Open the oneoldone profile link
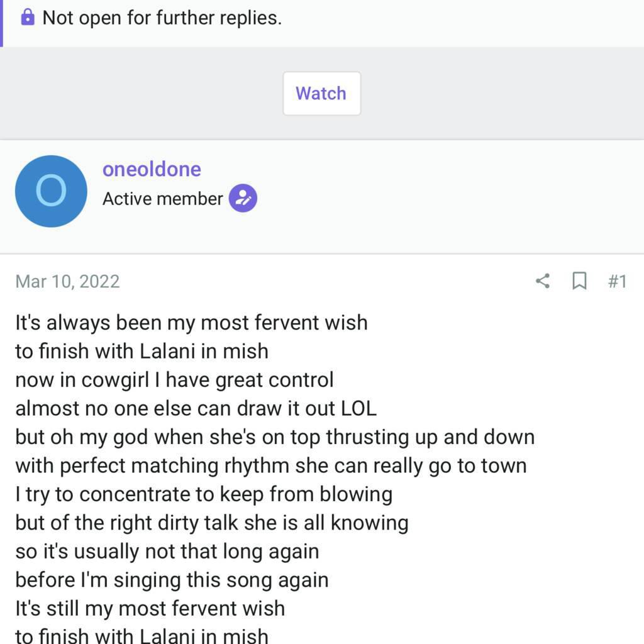 coord(152,169)
